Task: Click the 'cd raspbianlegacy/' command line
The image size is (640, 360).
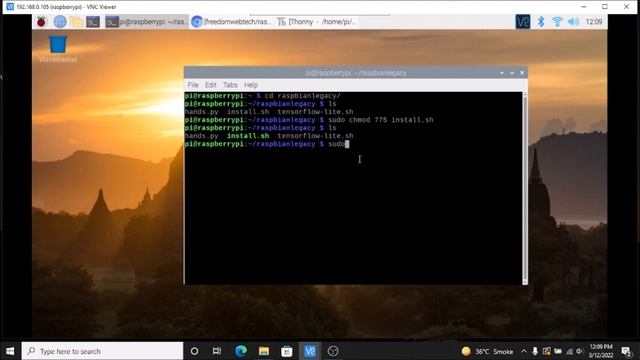Action: coord(262,96)
